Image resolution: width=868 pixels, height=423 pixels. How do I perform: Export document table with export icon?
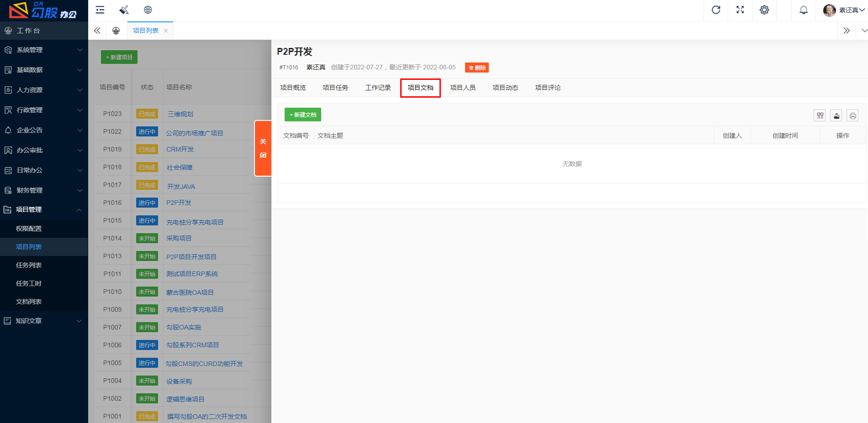point(836,115)
